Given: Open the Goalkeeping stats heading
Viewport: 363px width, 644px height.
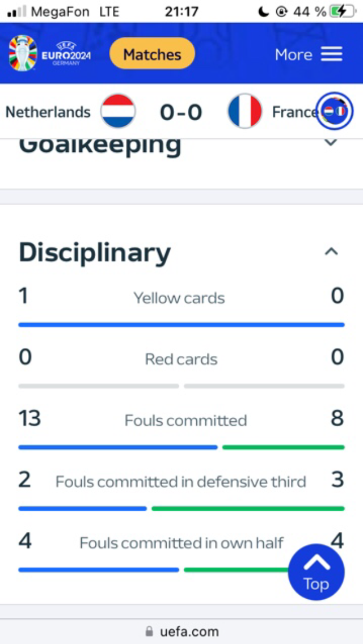Looking at the screenshot, I should pyautogui.click(x=100, y=145).
